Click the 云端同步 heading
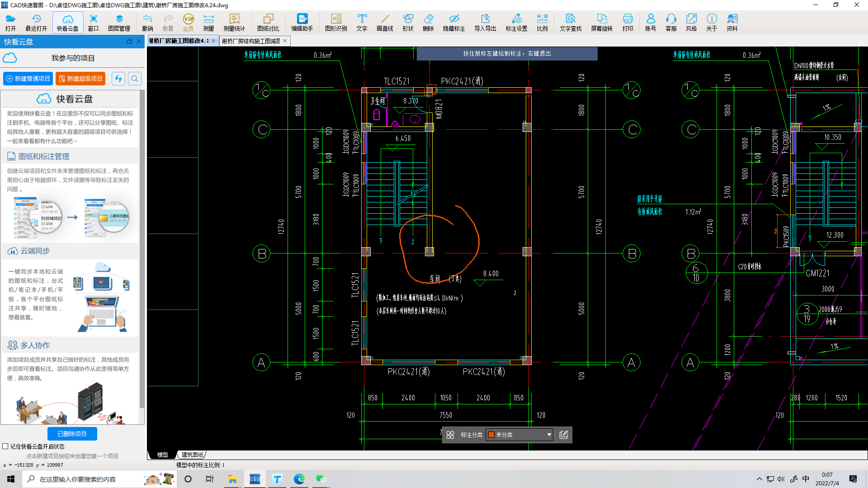868x488 pixels. pos(35,251)
